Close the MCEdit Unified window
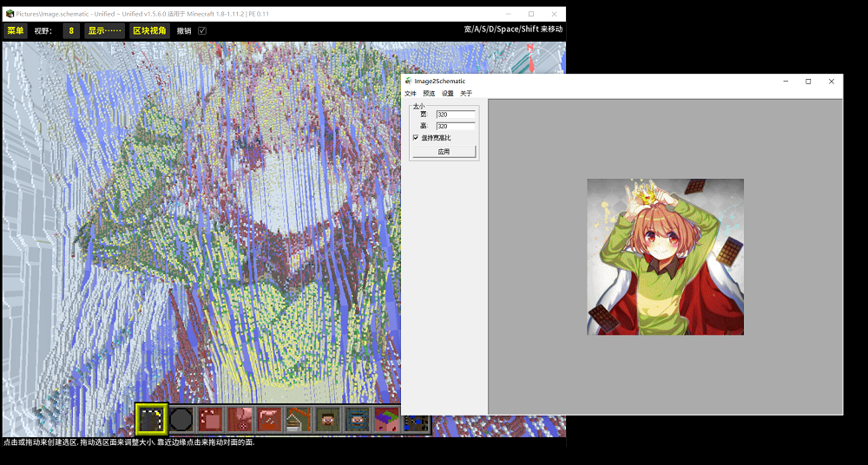 pyautogui.click(x=554, y=14)
